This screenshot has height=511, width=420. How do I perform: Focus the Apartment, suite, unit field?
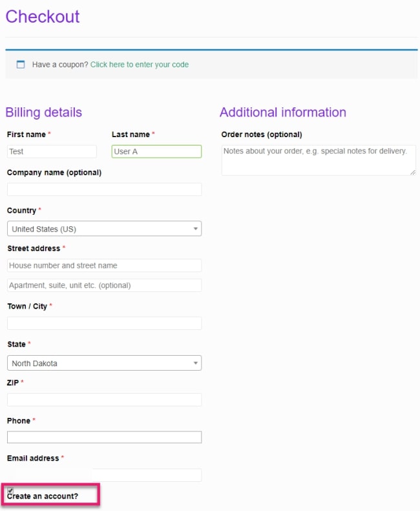click(104, 285)
